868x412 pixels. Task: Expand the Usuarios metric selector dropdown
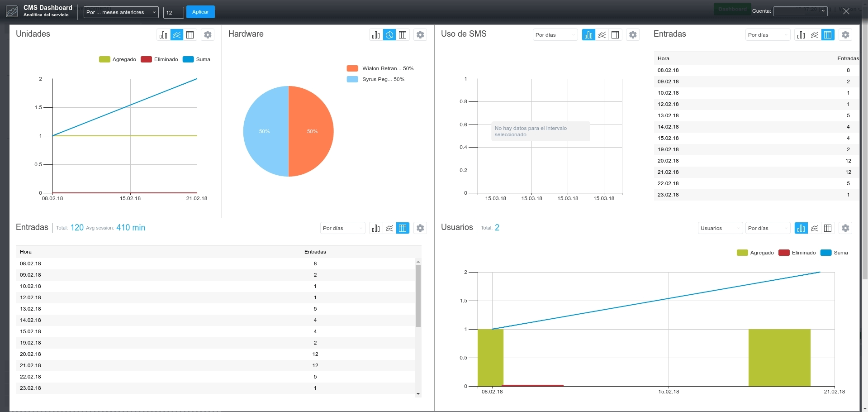[720, 228]
